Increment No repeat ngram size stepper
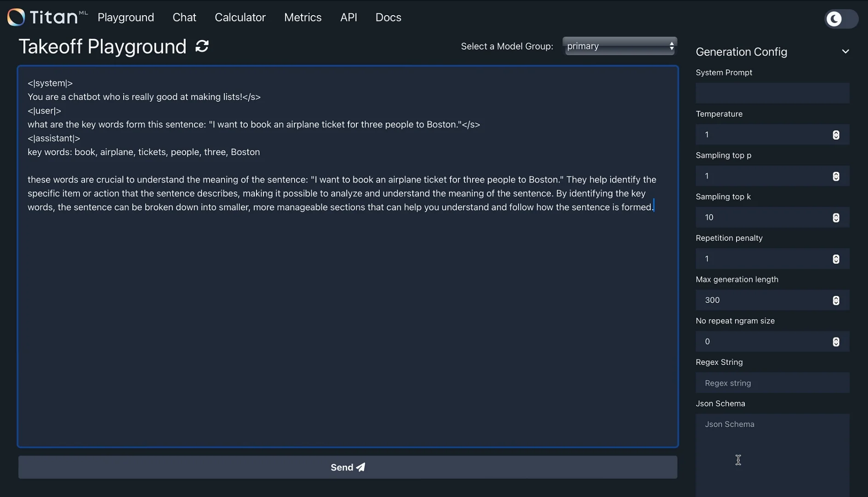 [835, 340]
